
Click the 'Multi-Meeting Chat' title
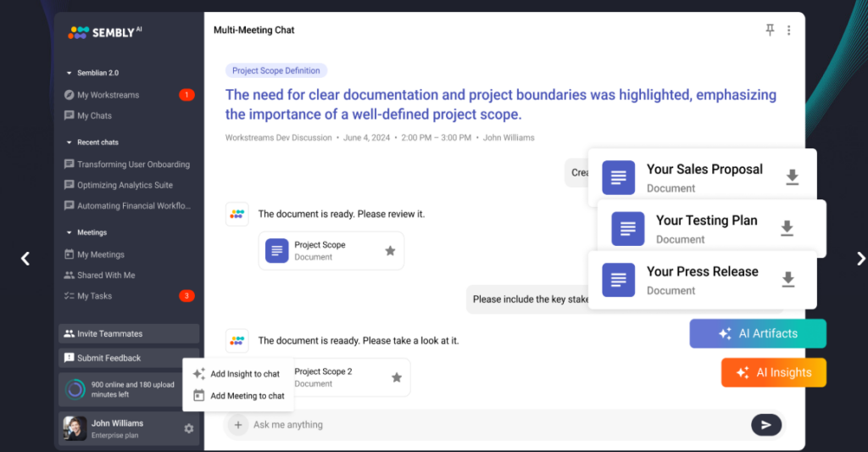coord(254,30)
